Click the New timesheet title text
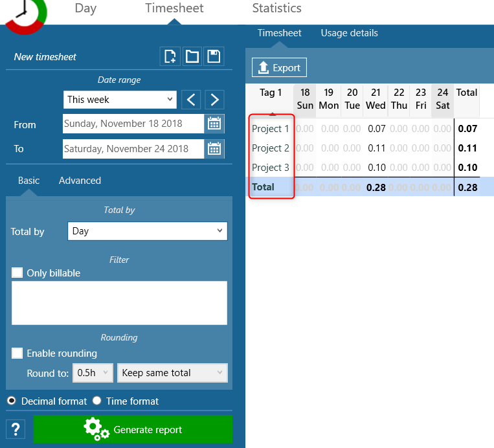494x448 pixels. point(45,57)
